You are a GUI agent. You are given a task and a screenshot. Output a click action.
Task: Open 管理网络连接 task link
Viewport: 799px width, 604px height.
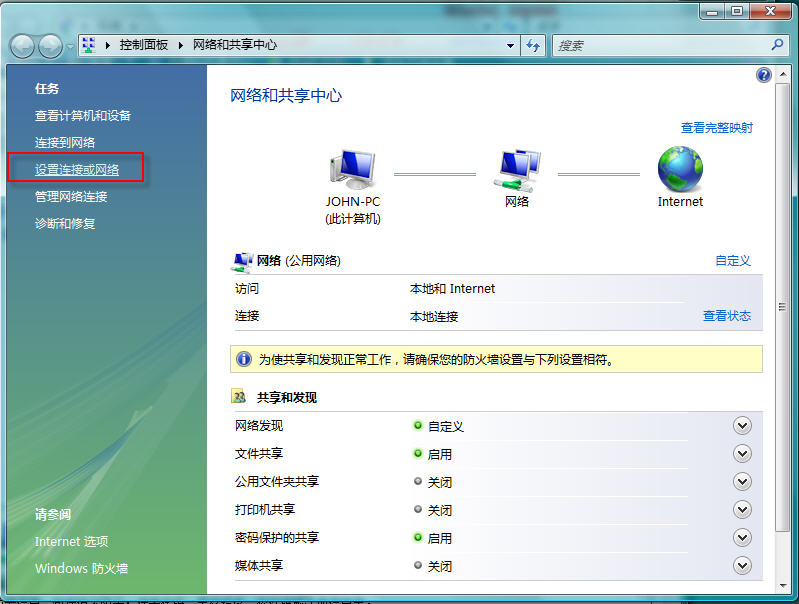click(71, 197)
